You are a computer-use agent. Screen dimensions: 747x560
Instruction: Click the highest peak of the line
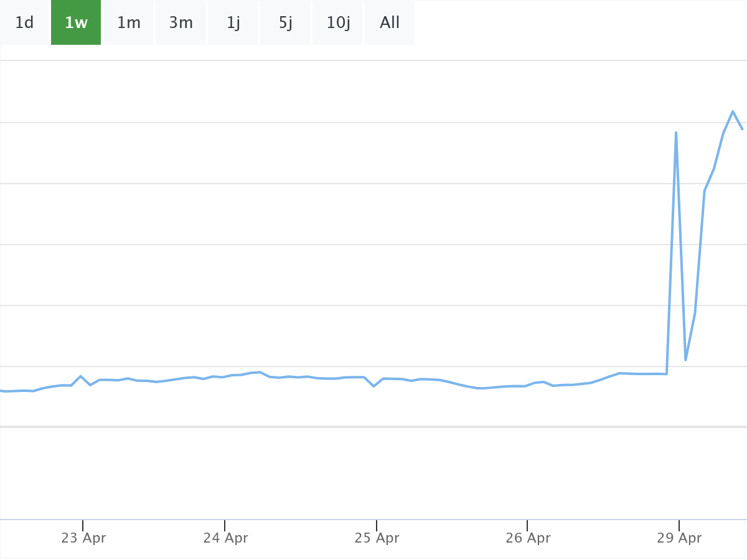[733, 111]
